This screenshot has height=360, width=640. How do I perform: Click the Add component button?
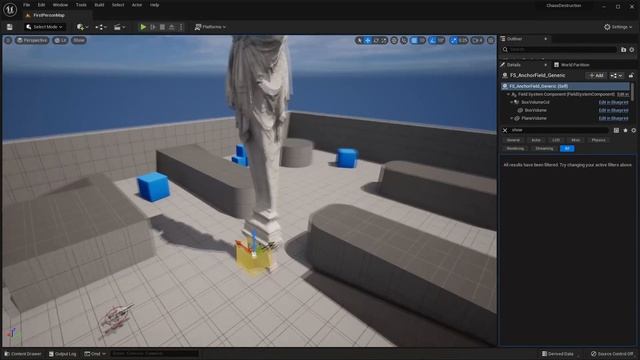pyautogui.click(x=596, y=76)
